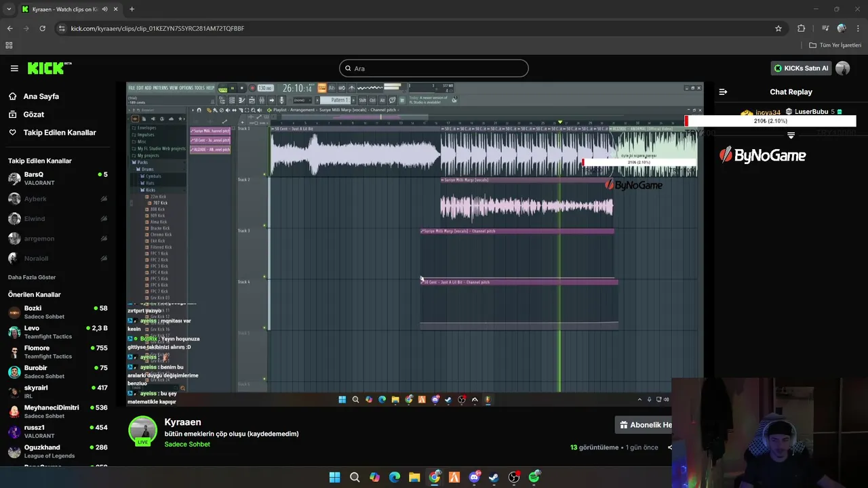Select the playlist Zoom magnifier tool

pyautogui.click(x=253, y=110)
